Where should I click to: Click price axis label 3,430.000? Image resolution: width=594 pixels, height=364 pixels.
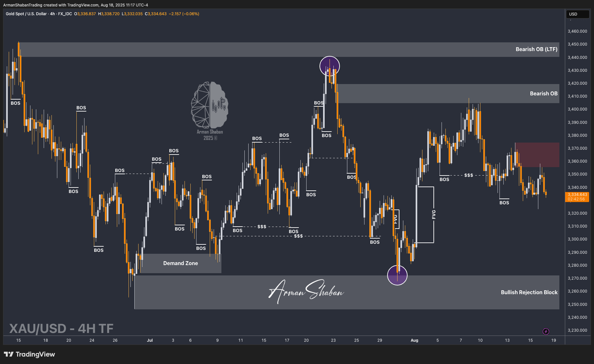[577, 70]
